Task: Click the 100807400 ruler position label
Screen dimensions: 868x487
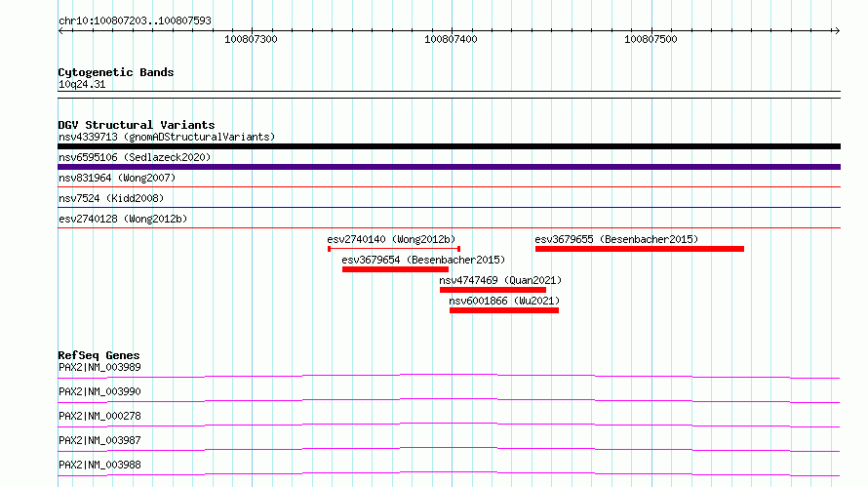Action: click(451, 39)
